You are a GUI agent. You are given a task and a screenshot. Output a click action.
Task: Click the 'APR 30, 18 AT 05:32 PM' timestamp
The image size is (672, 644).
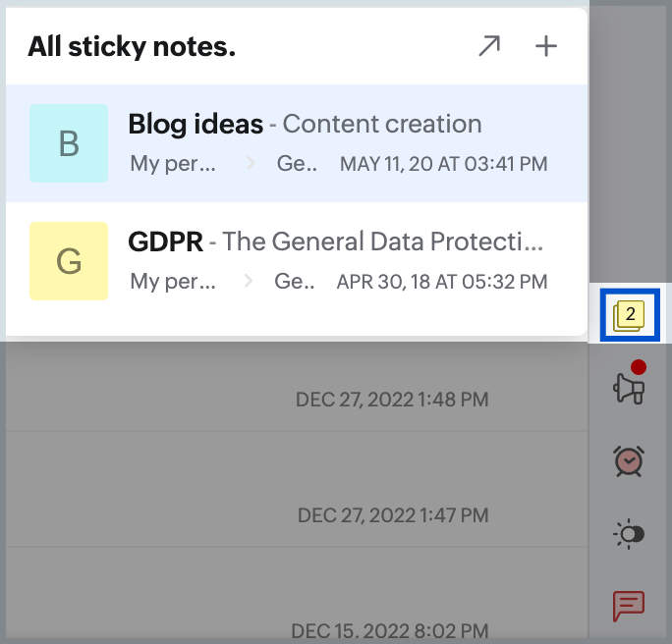click(x=441, y=282)
